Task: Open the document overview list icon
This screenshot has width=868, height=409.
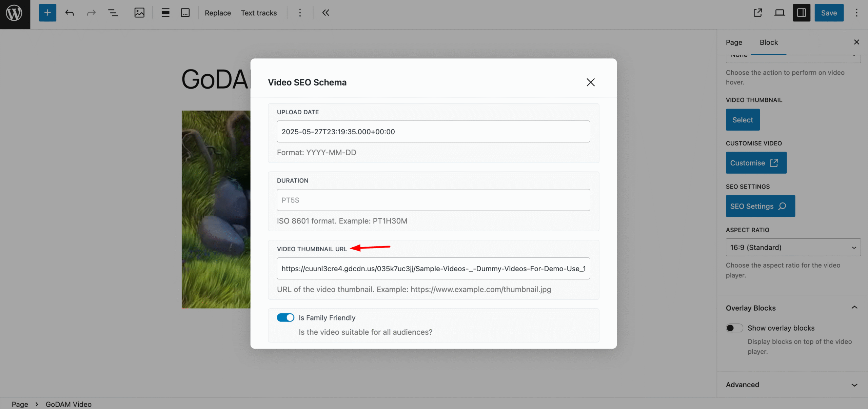Action: click(113, 13)
